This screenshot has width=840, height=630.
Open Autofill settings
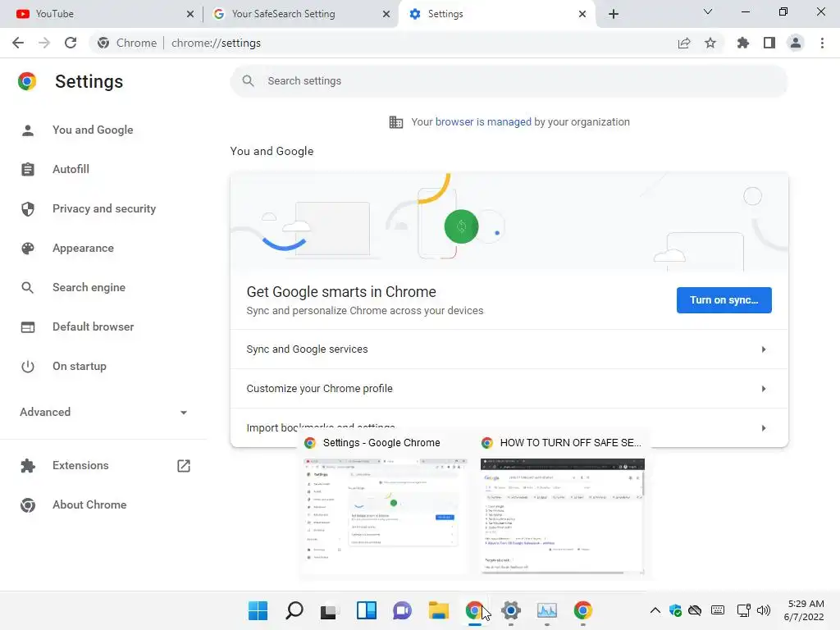point(71,169)
